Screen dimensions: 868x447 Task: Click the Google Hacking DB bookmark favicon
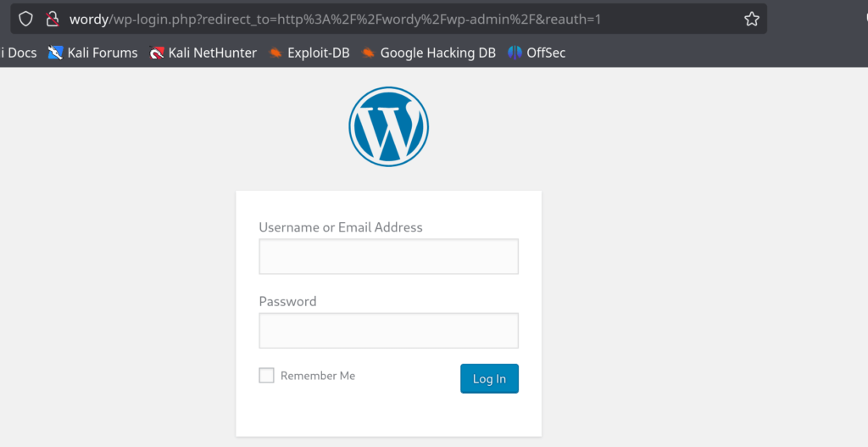(x=368, y=53)
